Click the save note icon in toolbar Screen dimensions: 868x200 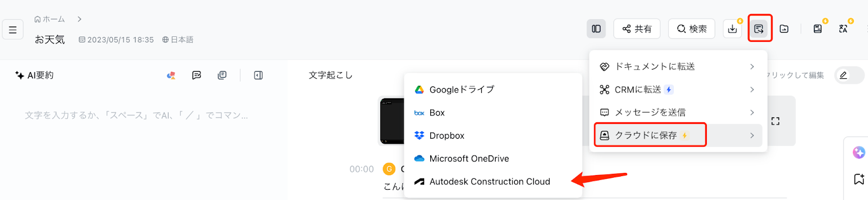pos(818,29)
